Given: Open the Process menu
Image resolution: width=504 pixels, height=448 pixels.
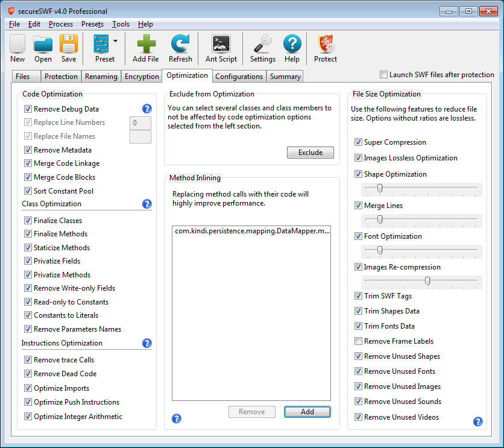Looking at the screenshot, I should tap(61, 24).
